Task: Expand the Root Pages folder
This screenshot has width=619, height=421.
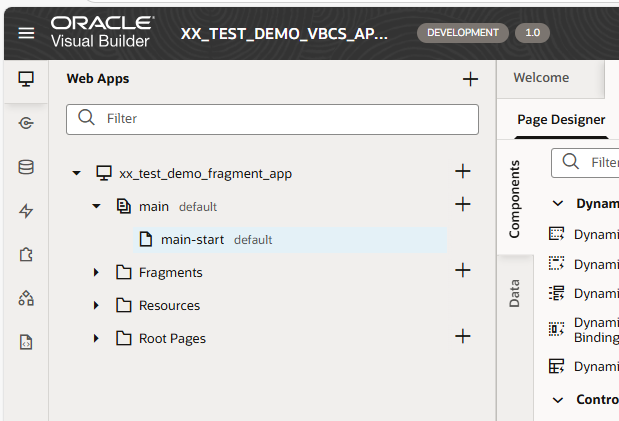Action: (x=96, y=338)
